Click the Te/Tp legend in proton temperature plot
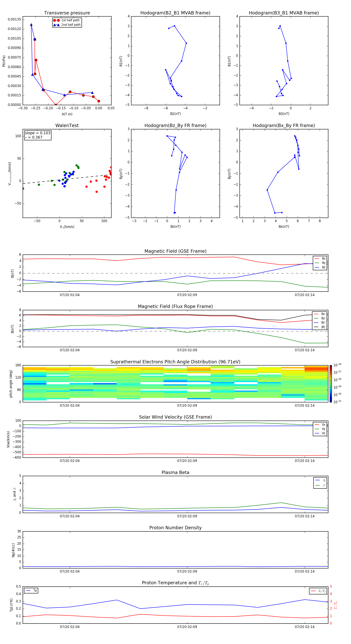This screenshot has height=644, width=351. 318,591
